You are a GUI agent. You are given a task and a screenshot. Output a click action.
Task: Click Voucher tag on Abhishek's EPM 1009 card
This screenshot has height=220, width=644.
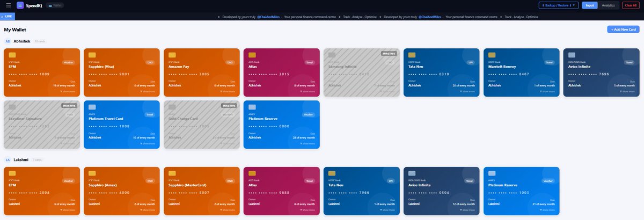point(69,62)
